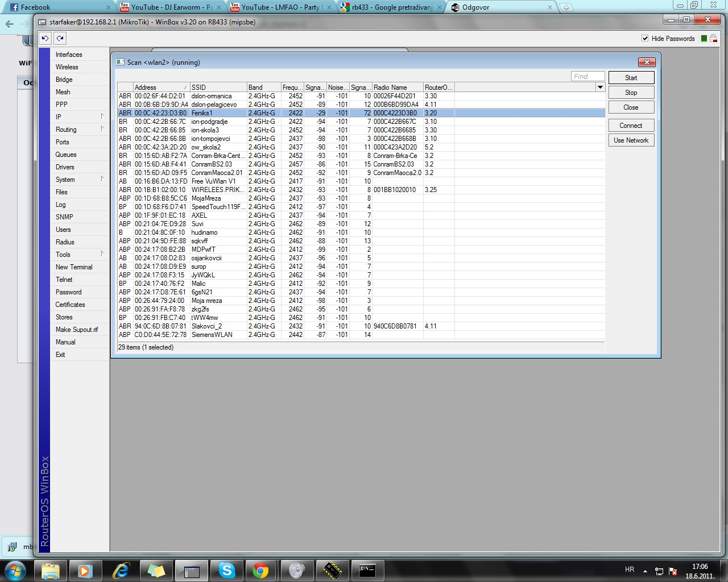Open the Files menu item

tap(61, 192)
